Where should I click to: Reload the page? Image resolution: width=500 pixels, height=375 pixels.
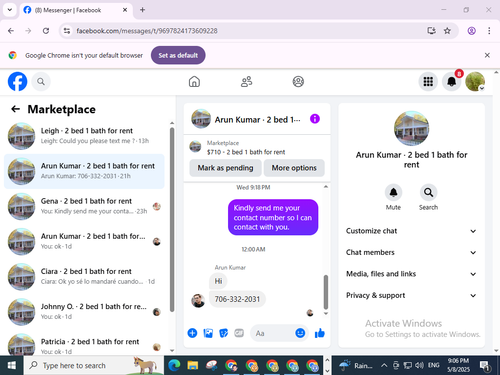[46, 31]
